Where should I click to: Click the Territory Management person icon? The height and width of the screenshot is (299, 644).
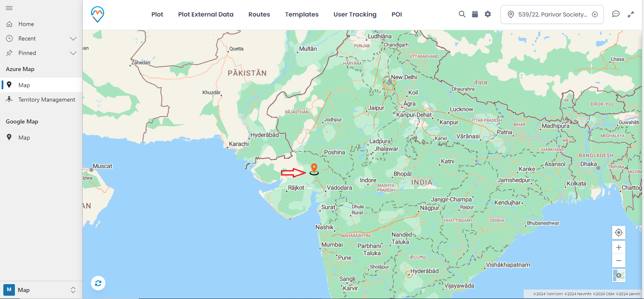pyautogui.click(x=9, y=100)
